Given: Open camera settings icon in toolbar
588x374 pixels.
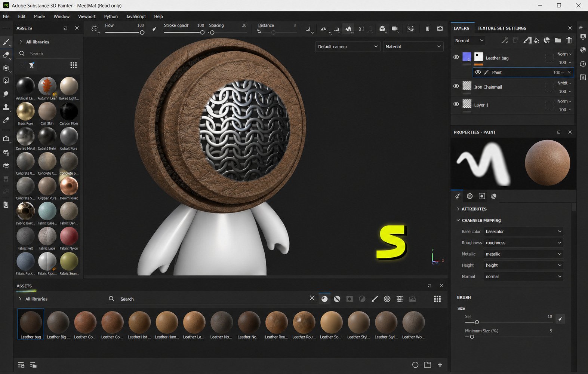Looking at the screenshot, I should pos(395,29).
